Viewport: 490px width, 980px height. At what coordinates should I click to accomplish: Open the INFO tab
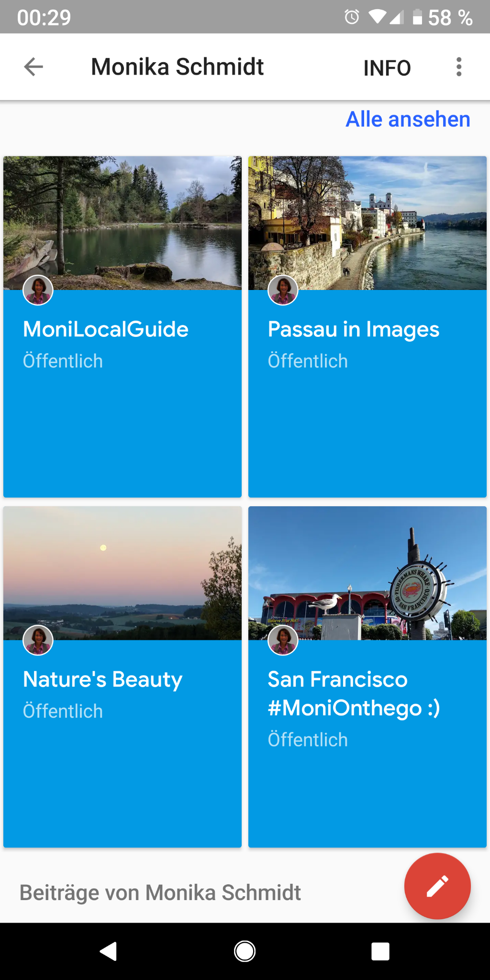pos(387,68)
